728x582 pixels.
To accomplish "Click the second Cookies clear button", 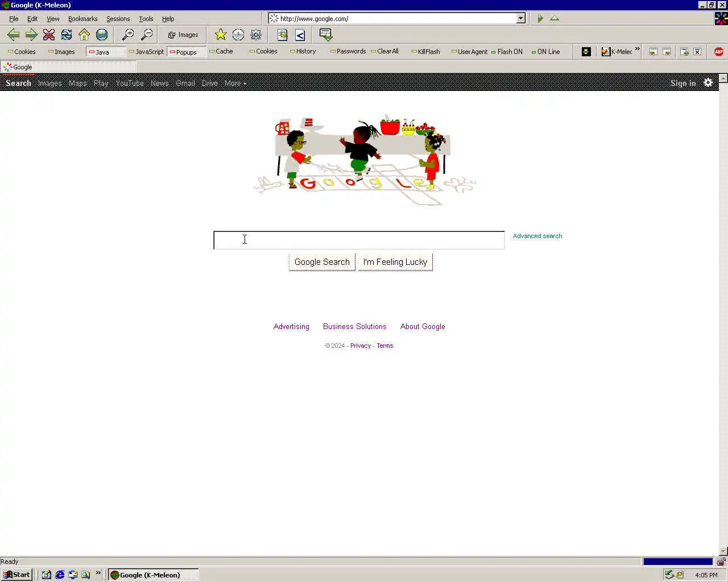I will (263, 52).
